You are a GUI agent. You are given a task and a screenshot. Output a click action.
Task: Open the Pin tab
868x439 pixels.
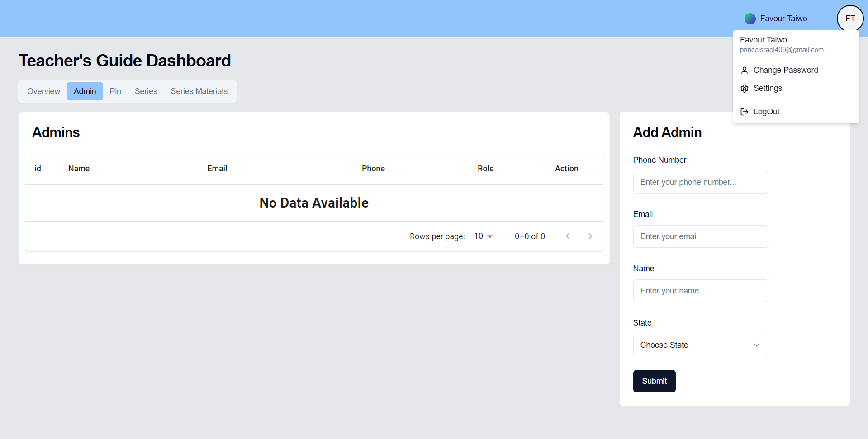[115, 91]
